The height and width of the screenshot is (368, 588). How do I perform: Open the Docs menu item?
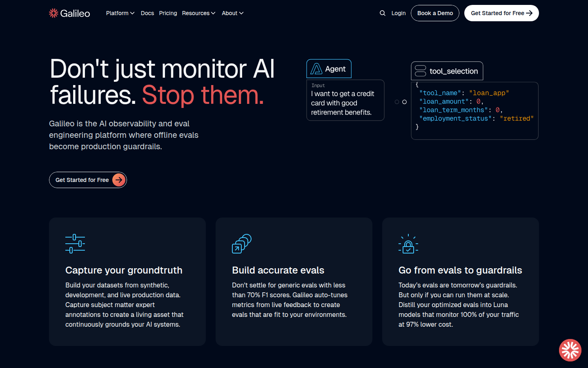coord(147,13)
